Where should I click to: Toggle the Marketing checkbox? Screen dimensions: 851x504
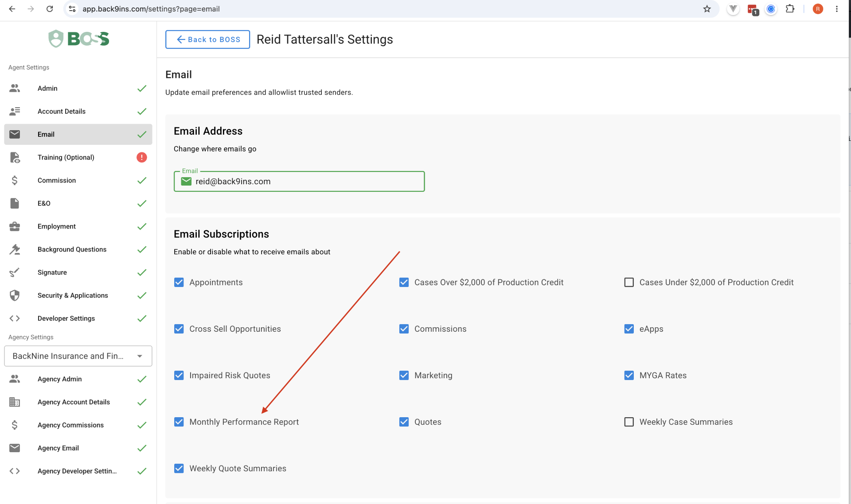pyautogui.click(x=404, y=375)
